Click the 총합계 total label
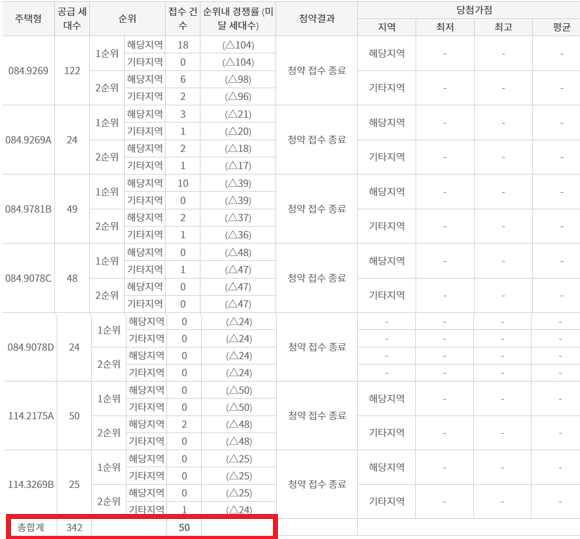Image resolution: width=580 pixels, height=539 pixels. [31, 527]
